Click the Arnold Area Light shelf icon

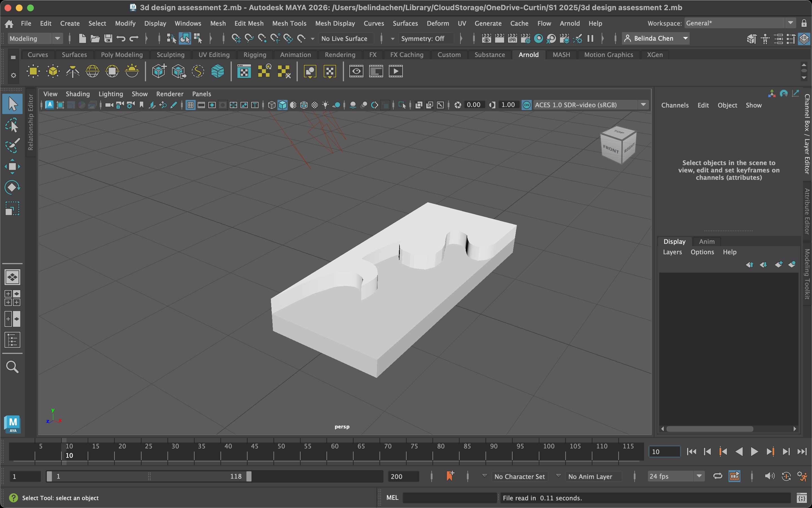coord(33,71)
